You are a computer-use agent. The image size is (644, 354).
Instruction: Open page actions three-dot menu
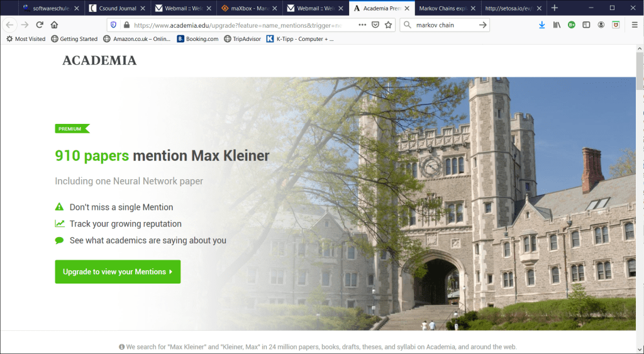tap(362, 25)
